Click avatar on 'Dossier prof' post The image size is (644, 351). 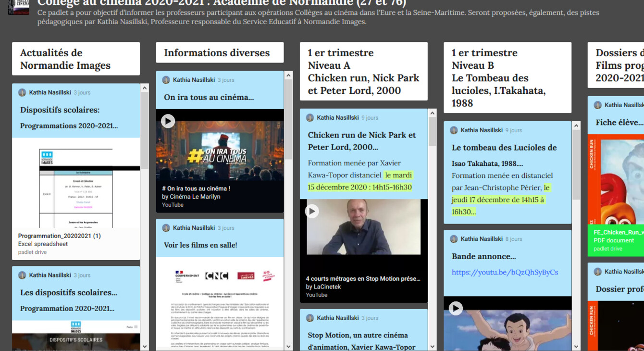[597, 272]
